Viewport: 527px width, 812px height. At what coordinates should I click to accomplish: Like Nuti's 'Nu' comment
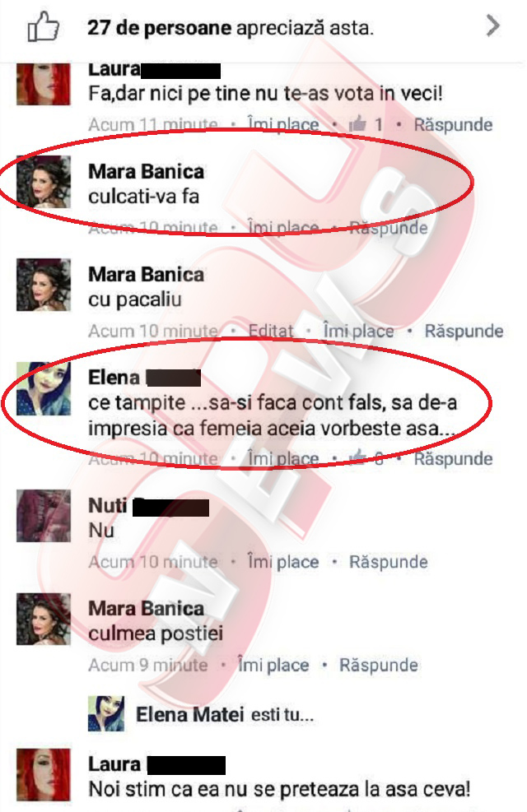(x=283, y=562)
